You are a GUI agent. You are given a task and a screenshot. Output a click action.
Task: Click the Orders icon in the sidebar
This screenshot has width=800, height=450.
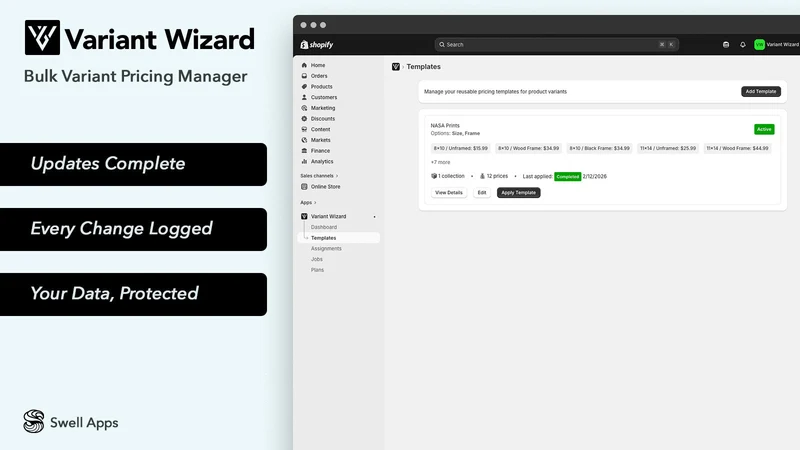[304, 76]
